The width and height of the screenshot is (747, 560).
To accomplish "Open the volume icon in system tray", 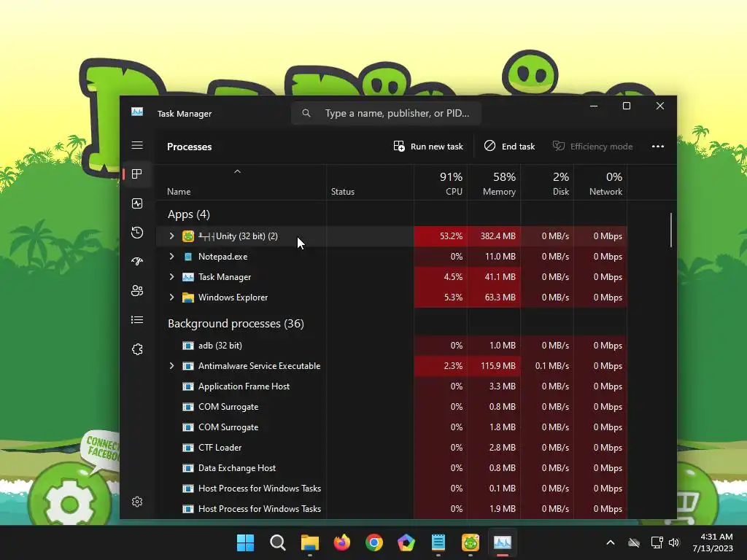I will 674,542.
